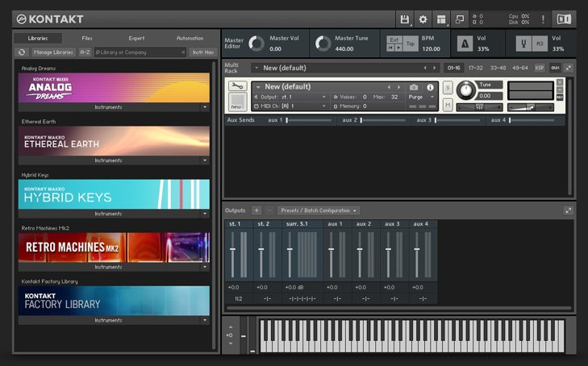
Task: Click the Tap tempo button
Action: (x=411, y=44)
